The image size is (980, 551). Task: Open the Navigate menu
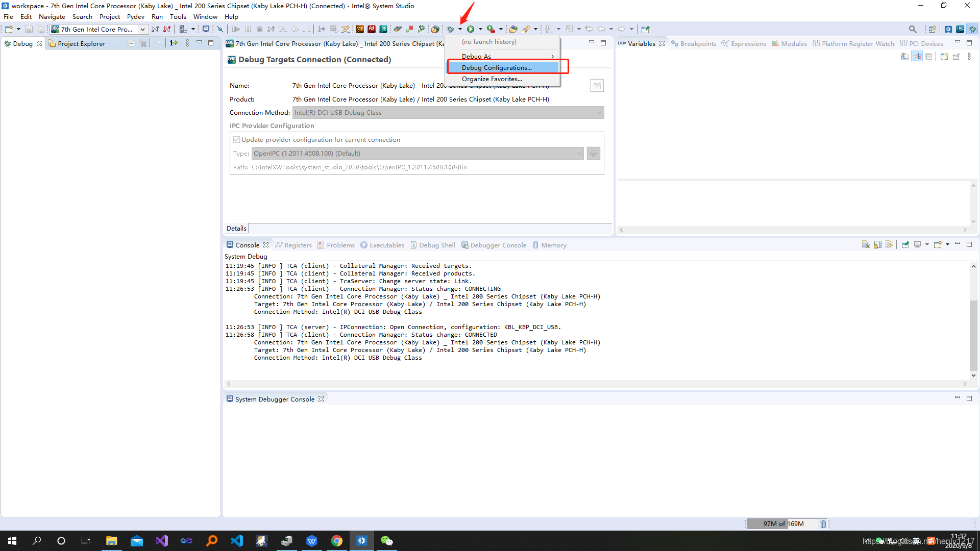tap(52, 16)
